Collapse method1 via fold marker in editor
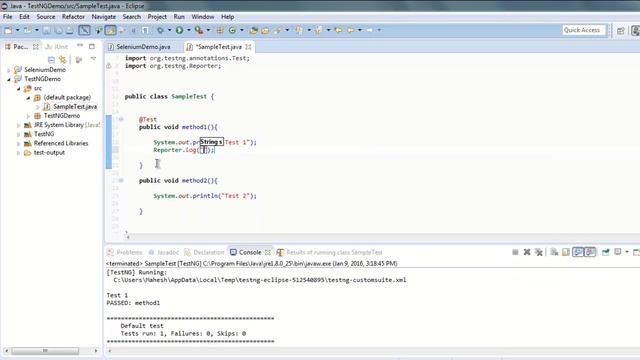Screen dimensions: 640x360 tap(121, 119)
